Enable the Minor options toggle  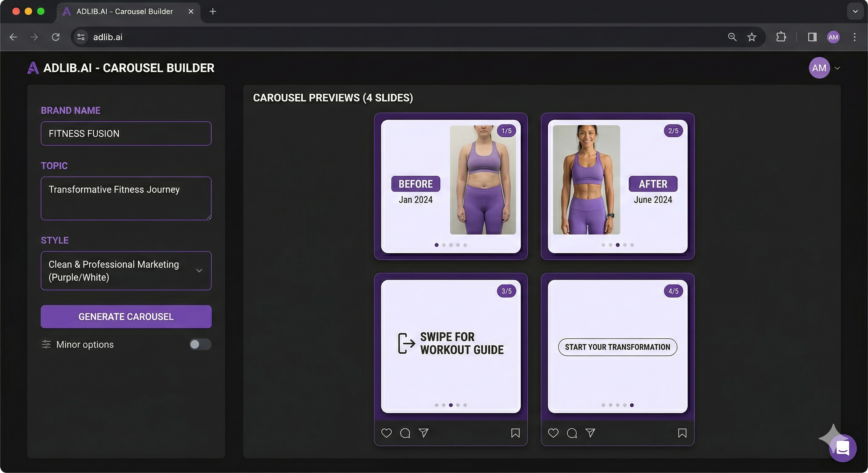pos(200,344)
